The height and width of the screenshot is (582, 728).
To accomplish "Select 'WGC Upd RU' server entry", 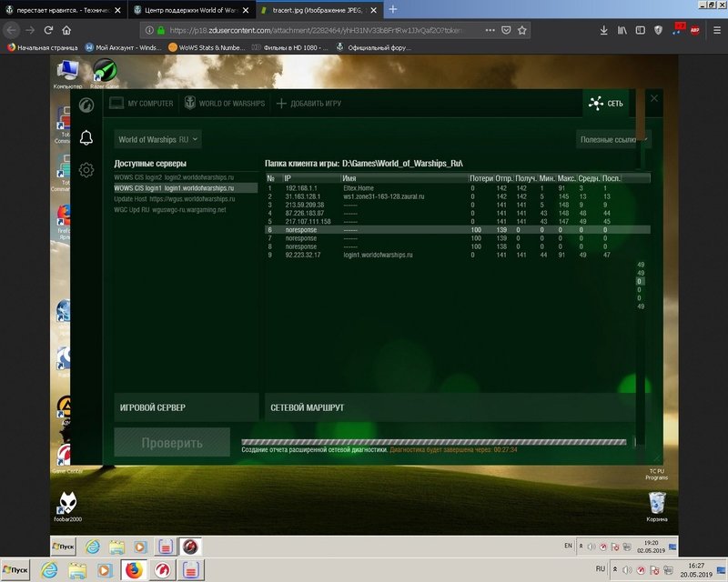I will (x=186, y=209).
